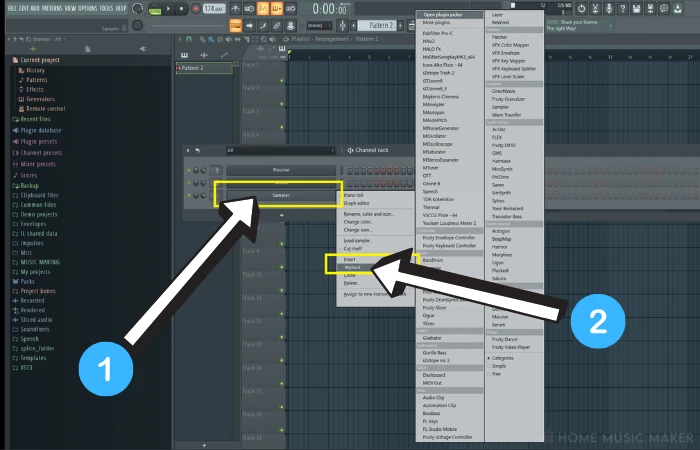The height and width of the screenshot is (450, 700).
Task: Toggle the loop recording icon
Action: pyautogui.click(x=290, y=8)
